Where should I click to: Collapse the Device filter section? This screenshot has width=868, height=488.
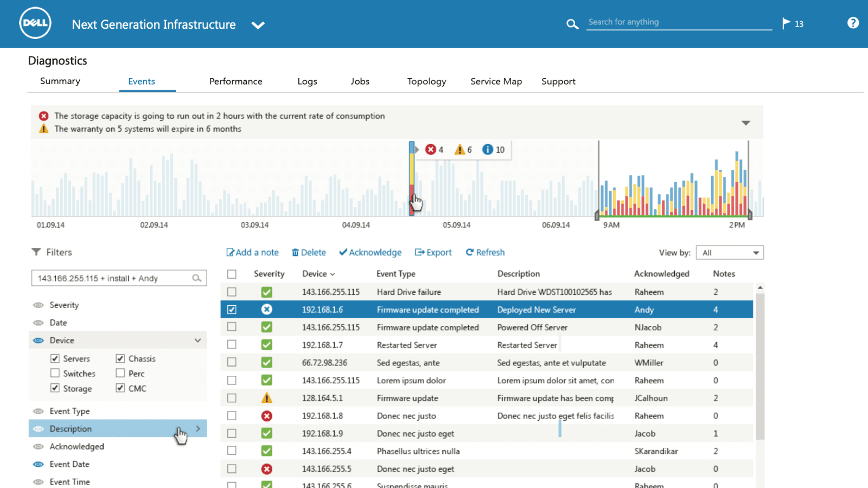tap(197, 340)
